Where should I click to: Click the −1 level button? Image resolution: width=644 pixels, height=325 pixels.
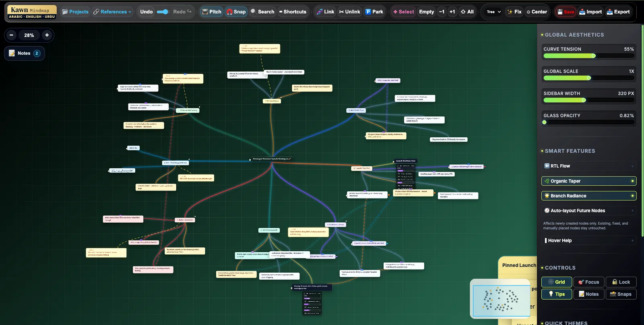[442, 12]
